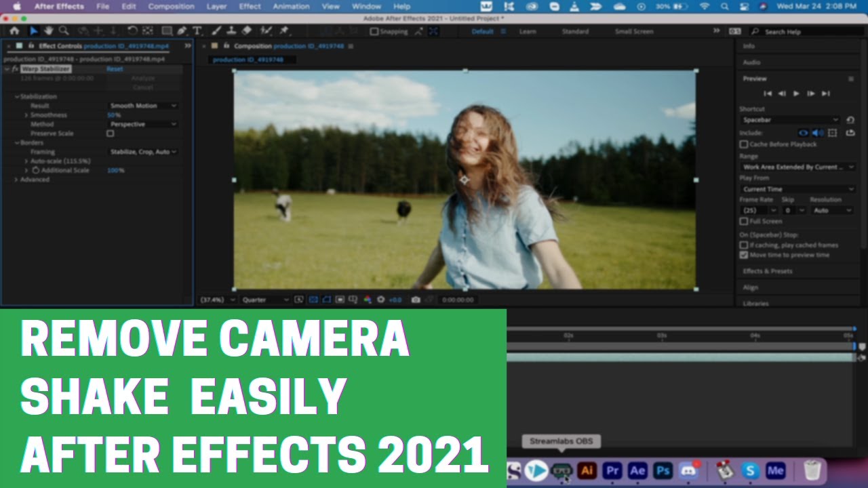
Task: Open the Preview panel menu icon
Action: tap(851, 79)
